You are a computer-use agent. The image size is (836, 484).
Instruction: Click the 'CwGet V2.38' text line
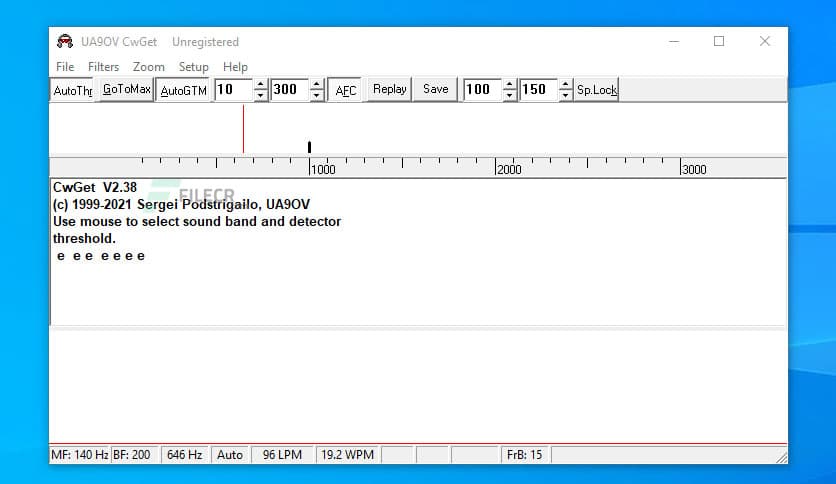tap(95, 187)
